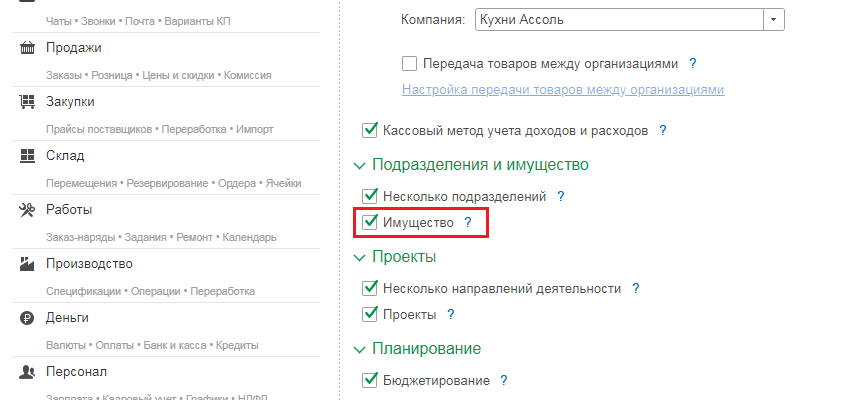Toggle the Бюджетирование checkbox

tap(370, 381)
